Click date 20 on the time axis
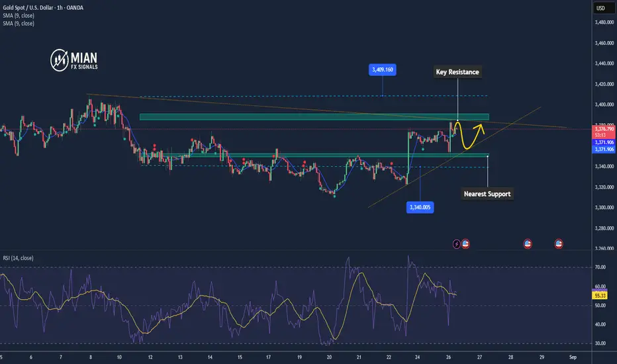 click(x=329, y=357)
